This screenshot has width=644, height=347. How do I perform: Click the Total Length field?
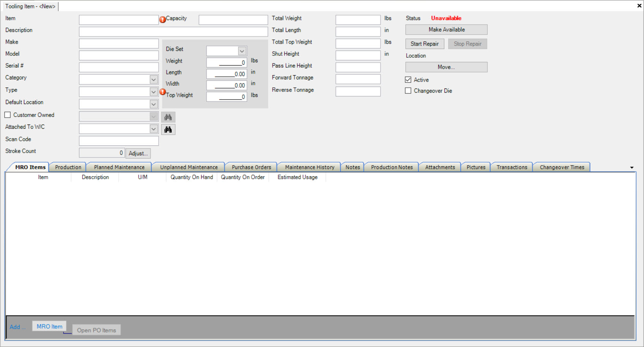click(358, 32)
